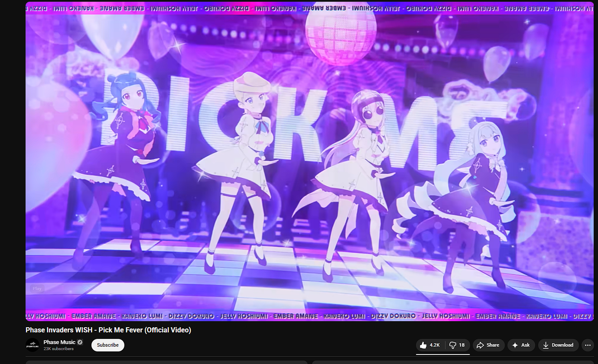Open the three-dot more actions menu

coord(588,345)
